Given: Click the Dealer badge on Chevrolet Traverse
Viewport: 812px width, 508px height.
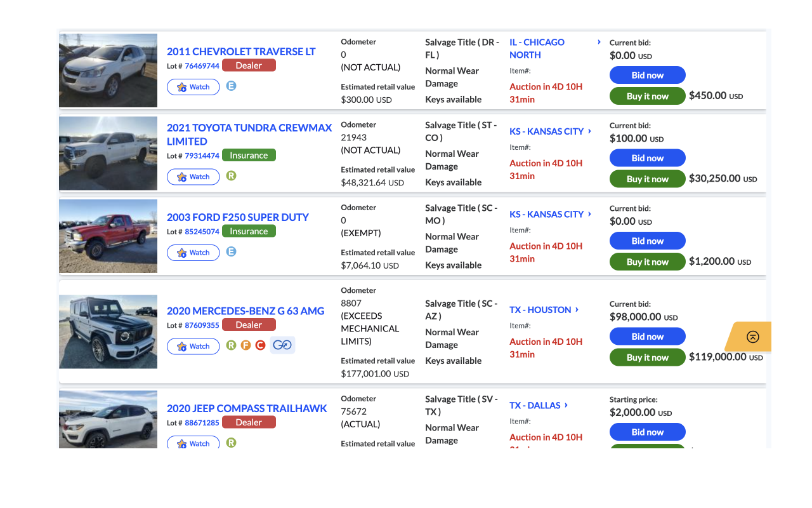Looking at the screenshot, I should point(249,65).
